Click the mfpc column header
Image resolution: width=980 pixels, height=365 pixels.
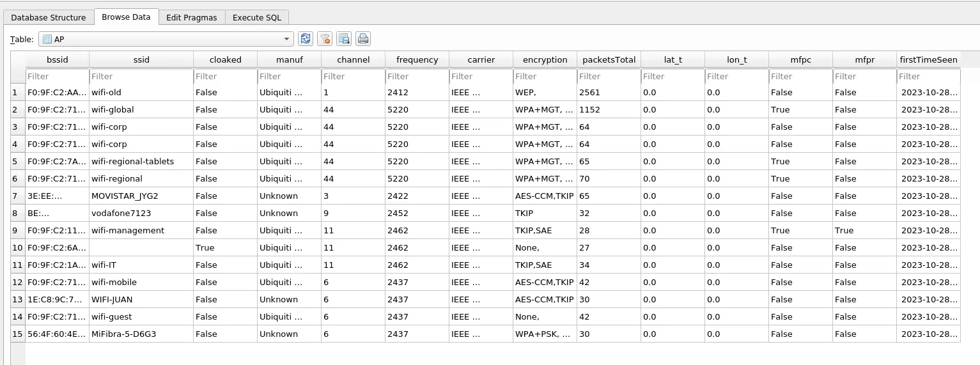pos(801,59)
